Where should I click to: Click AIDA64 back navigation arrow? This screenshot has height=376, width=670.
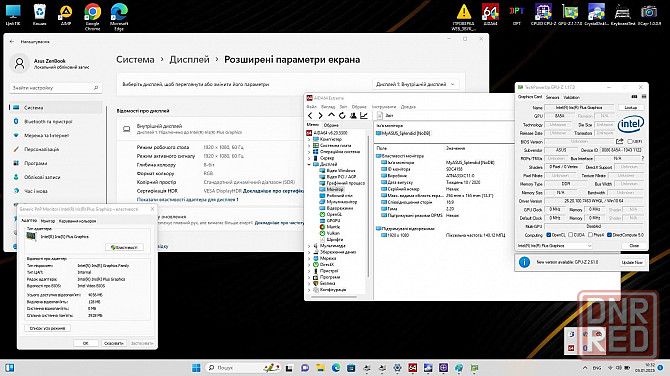[x=310, y=116]
